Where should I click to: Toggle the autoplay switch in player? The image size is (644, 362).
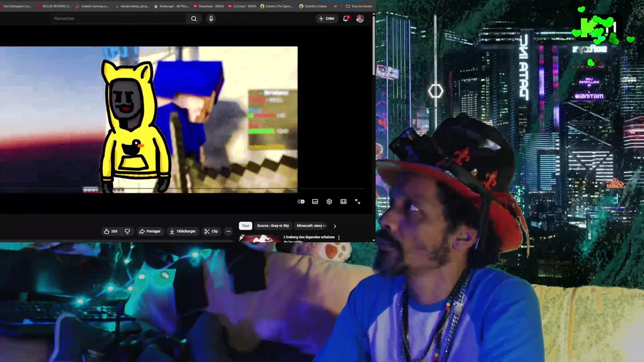pos(301,202)
